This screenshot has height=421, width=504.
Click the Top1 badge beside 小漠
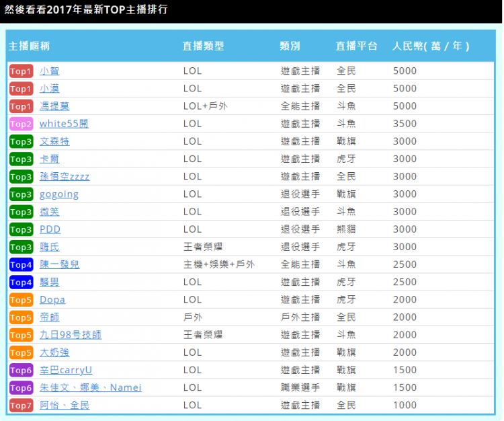coord(21,89)
